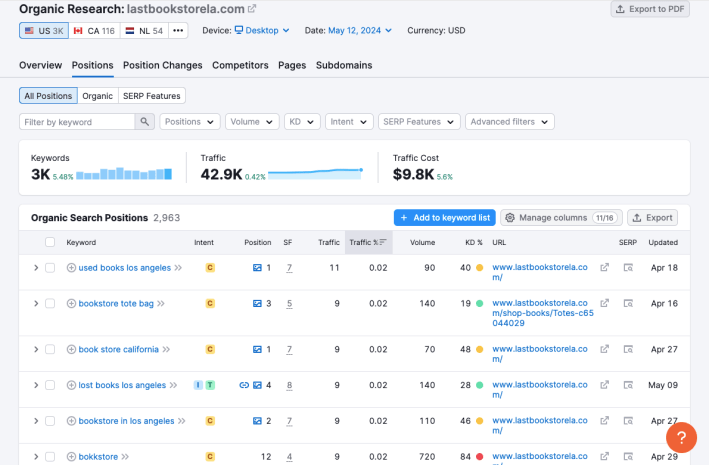Open the SERP Features filter dropdown
The height and width of the screenshot is (465, 709).
pos(419,122)
